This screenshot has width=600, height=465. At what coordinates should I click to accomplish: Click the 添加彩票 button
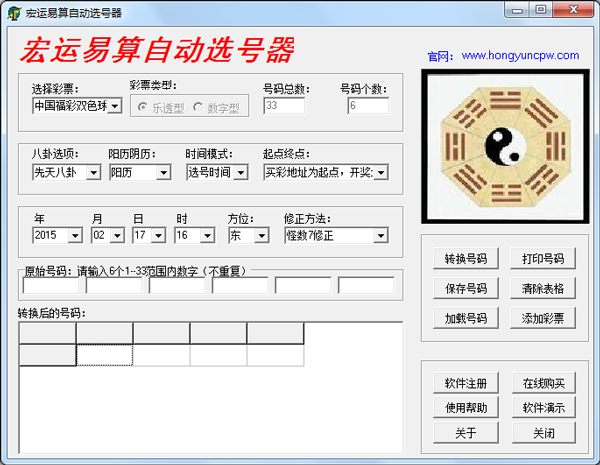coord(543,318)
